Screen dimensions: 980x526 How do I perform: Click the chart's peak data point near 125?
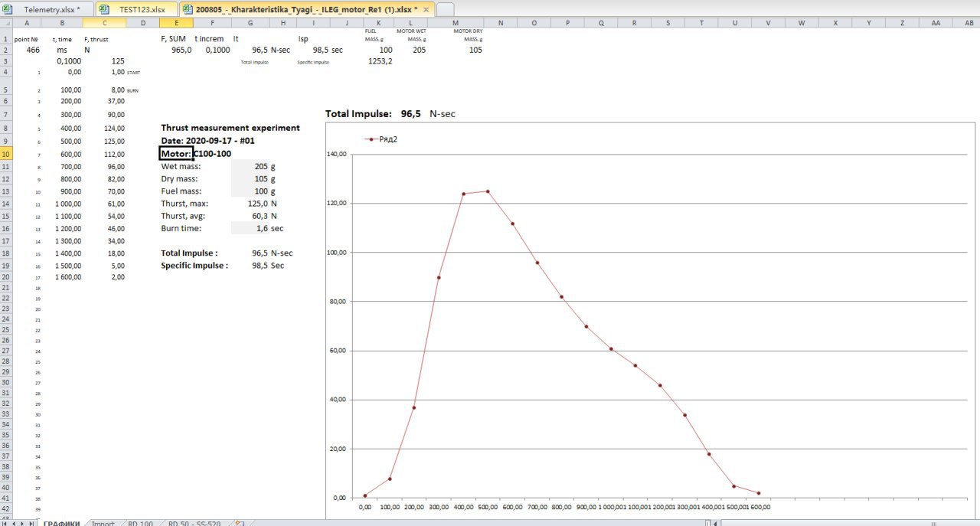pos(488,191)
